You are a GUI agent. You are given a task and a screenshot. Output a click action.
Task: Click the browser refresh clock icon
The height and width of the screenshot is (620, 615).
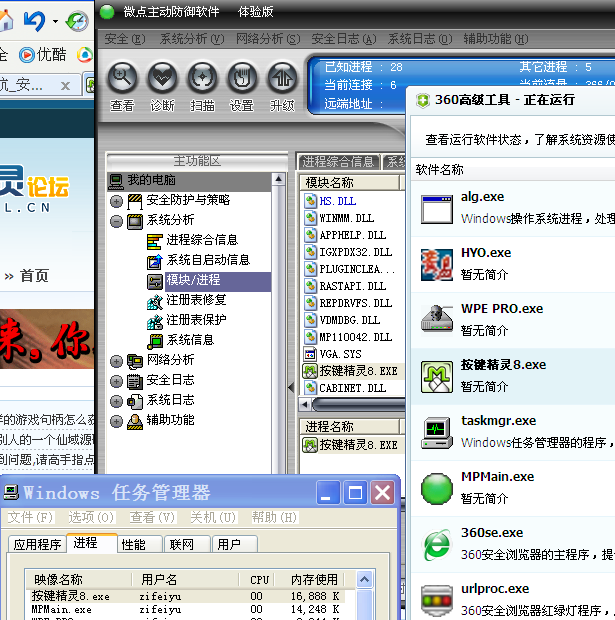pos(77,21)
